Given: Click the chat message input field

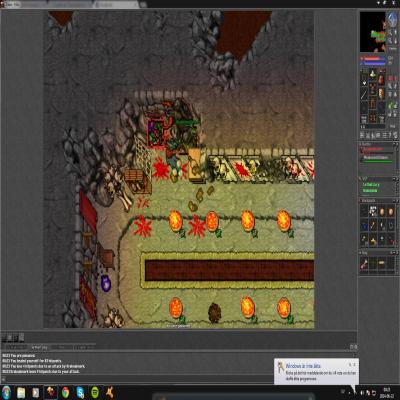Looking at the screenshot, I should pos(138,379).
